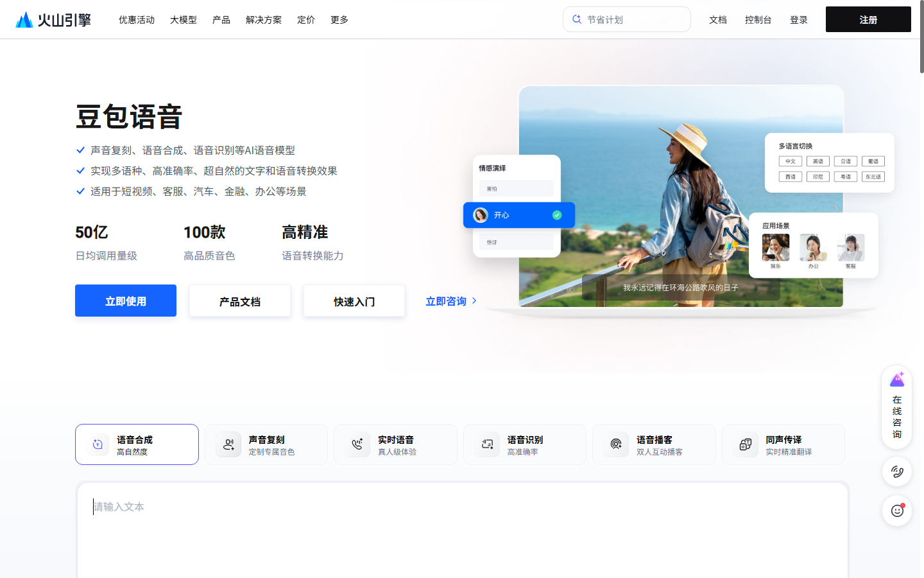Image resolution: width=924 pixels, height=578 pixels.
Task: Click the arrow beside 立即咨询
Action: 474,301
